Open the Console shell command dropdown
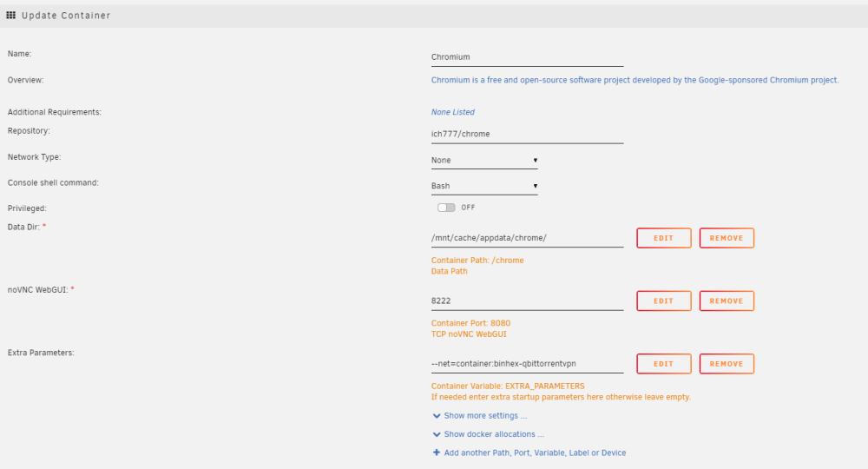The height and width of the screenshot is (469, 868). pos(484,186)
